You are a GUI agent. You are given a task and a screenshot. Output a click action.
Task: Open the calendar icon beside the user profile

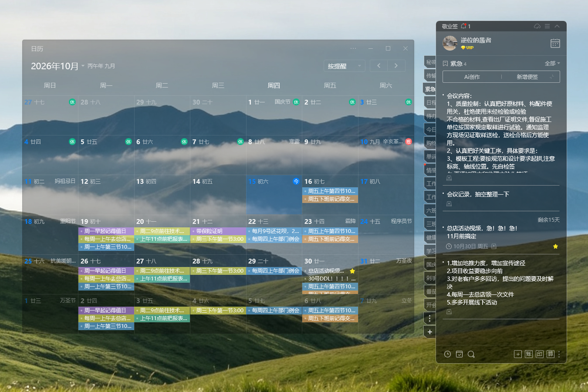click(x=555, y=43)
